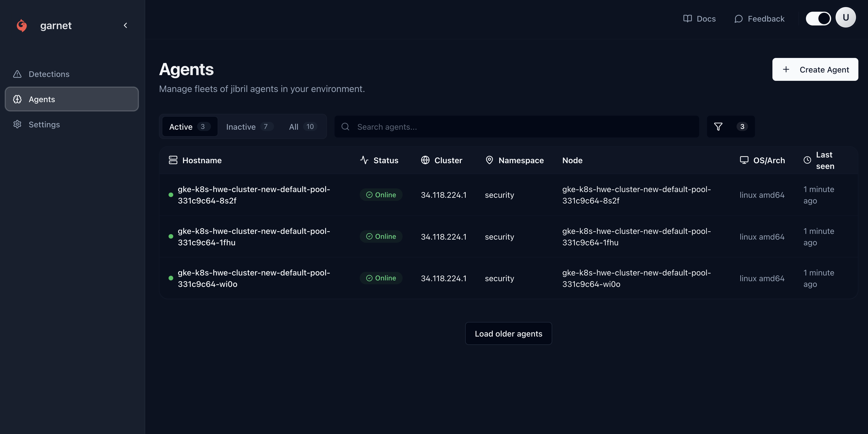
Task: Toggle the dark mode switch
Action: (x=818, y=18)
